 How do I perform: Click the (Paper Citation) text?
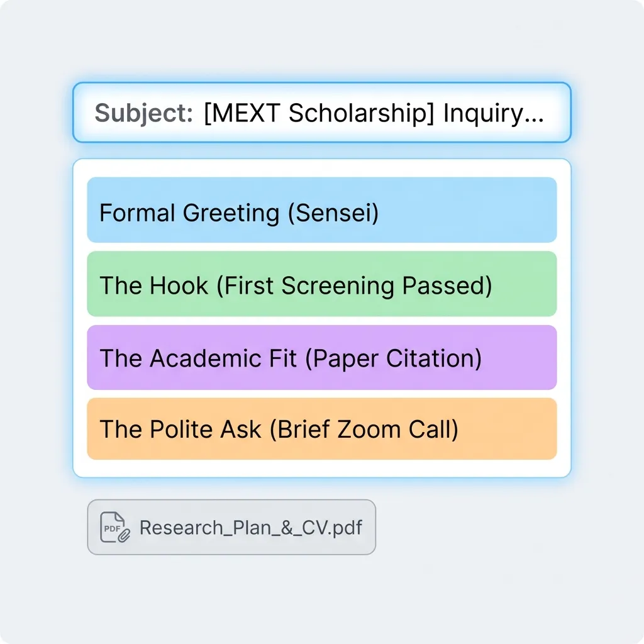click(394, 358)
